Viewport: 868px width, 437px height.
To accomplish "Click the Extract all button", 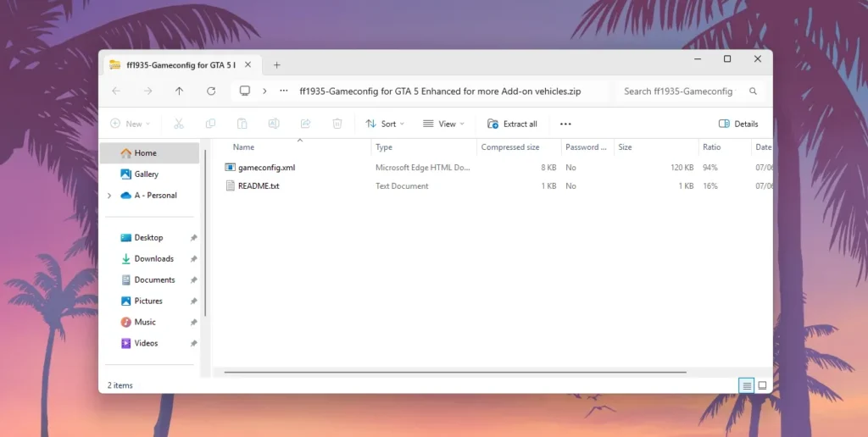I will (x=512, y=124).
